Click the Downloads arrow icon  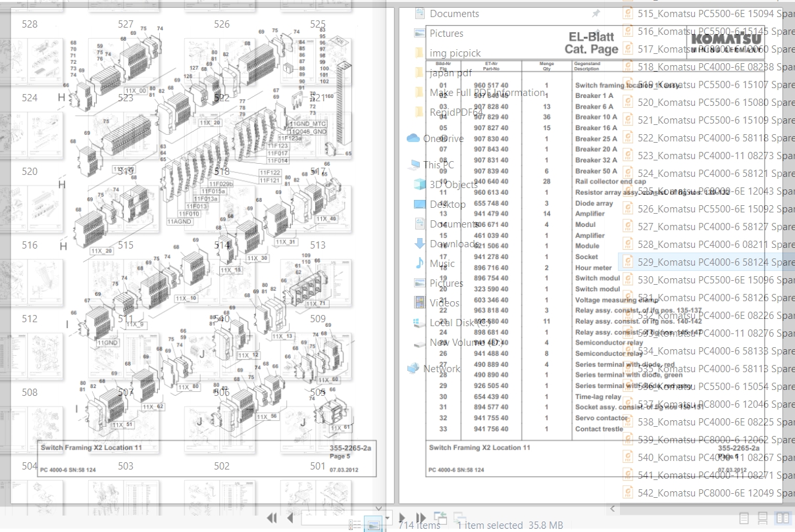[420, 243]
